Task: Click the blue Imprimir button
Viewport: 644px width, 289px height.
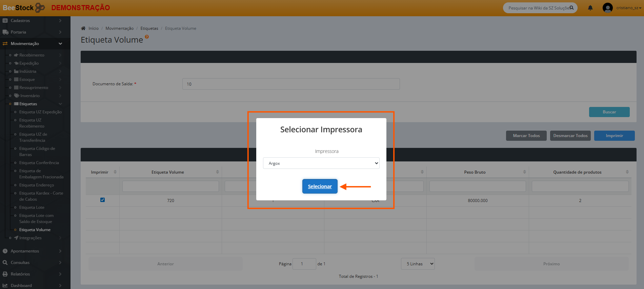Action: 614,136
